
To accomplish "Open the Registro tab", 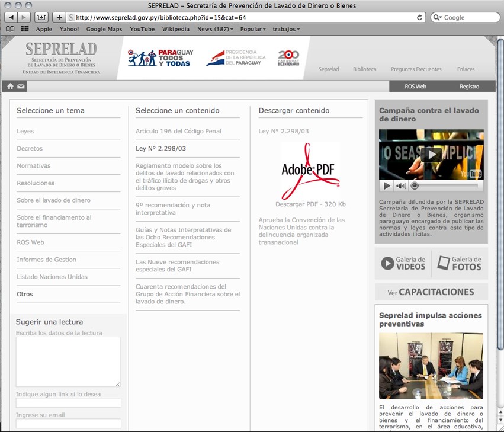I will click(469, 86).
